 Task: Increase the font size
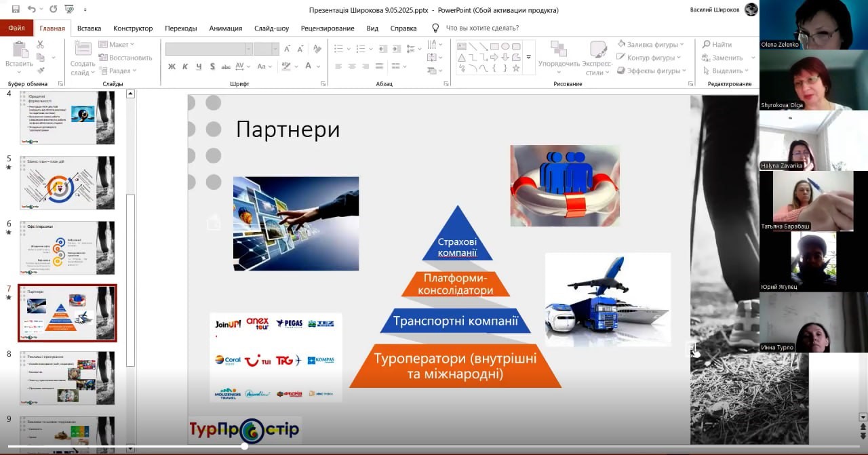pos(288,49)
